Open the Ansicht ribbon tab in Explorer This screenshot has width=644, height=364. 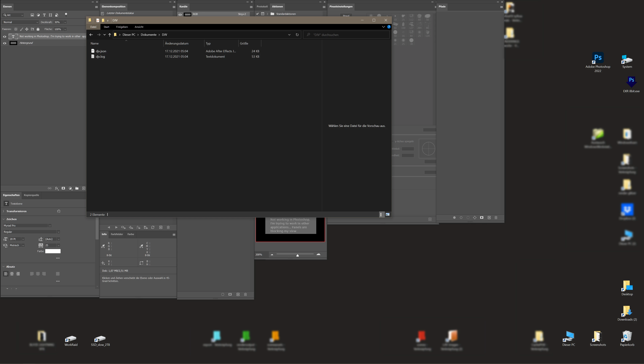coord(139,27)
